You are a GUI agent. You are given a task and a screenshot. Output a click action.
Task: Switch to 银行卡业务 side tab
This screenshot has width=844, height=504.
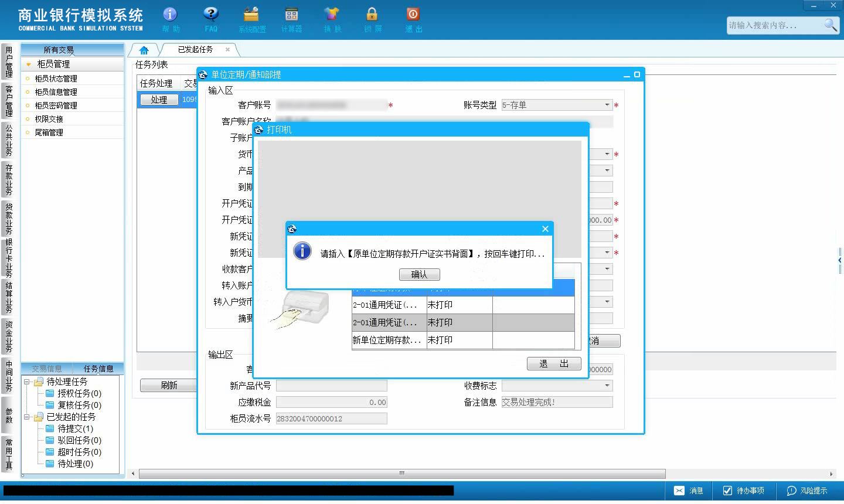pyautogui.click(x=8, y=258)
